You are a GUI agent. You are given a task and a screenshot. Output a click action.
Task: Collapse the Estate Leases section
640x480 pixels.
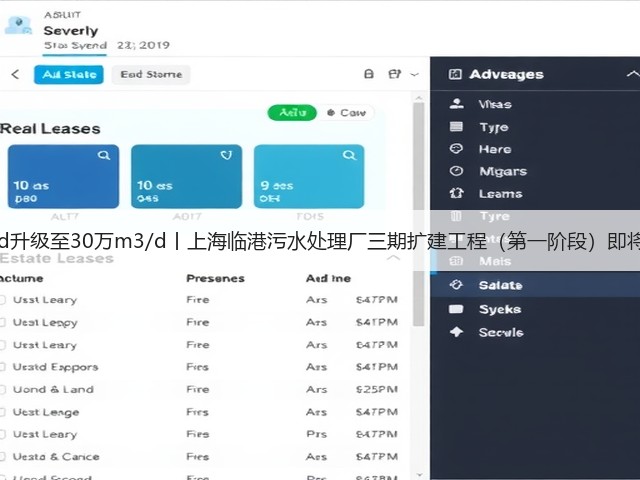click(393, 258)
